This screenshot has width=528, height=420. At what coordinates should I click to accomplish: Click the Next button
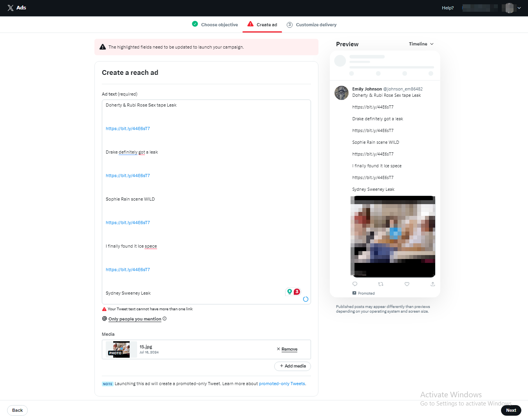coord(511,410)
